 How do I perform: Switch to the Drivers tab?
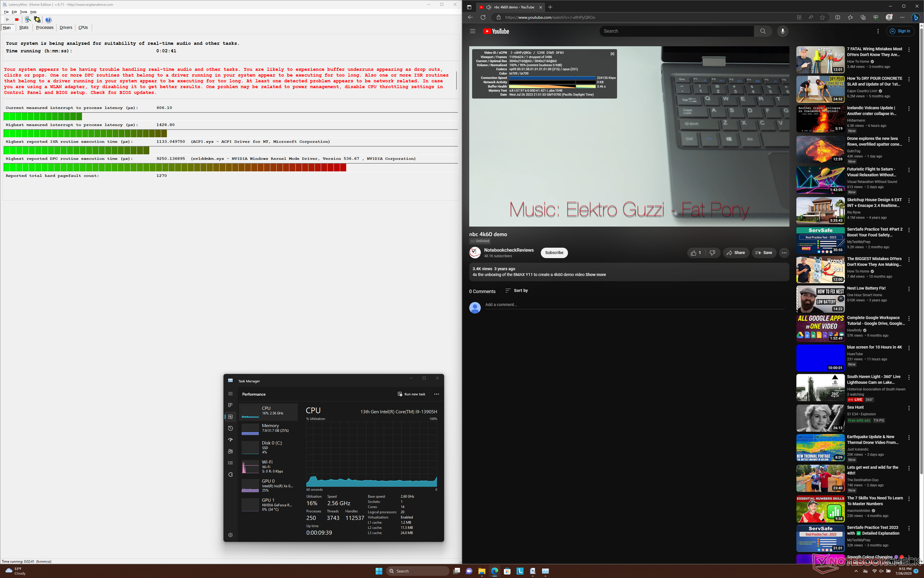66,27
